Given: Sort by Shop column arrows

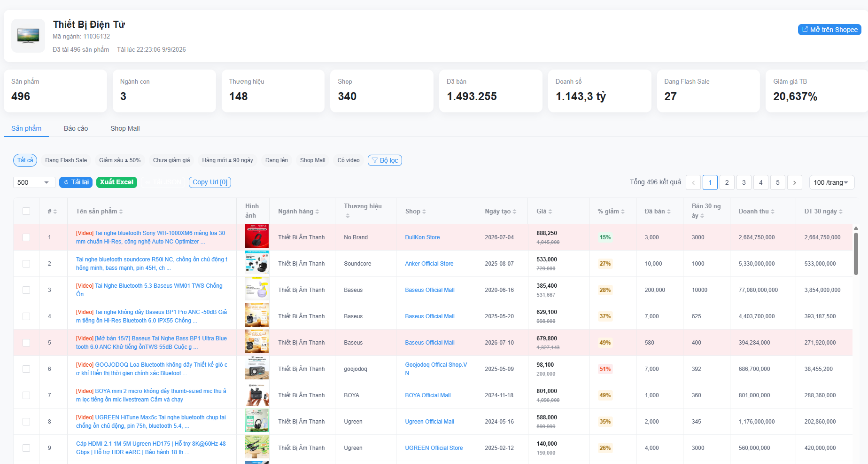Looking at the screenshot, I should point(424,212).
